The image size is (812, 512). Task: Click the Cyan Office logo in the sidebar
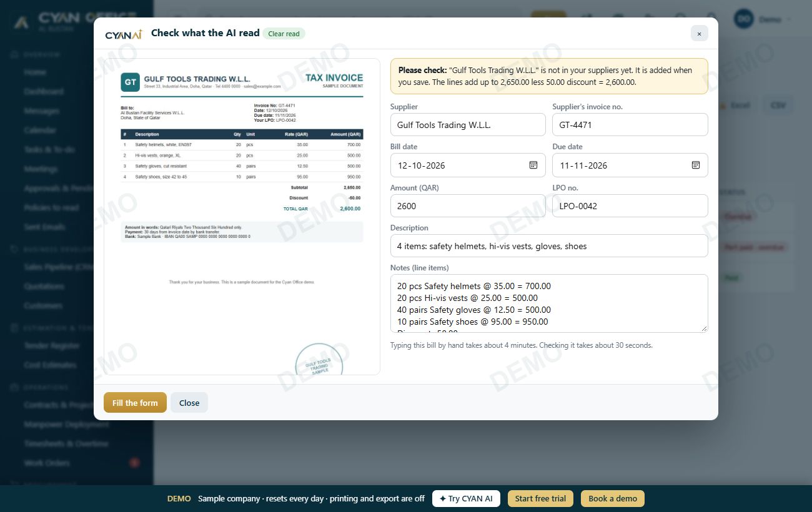[x=22, y=21]
